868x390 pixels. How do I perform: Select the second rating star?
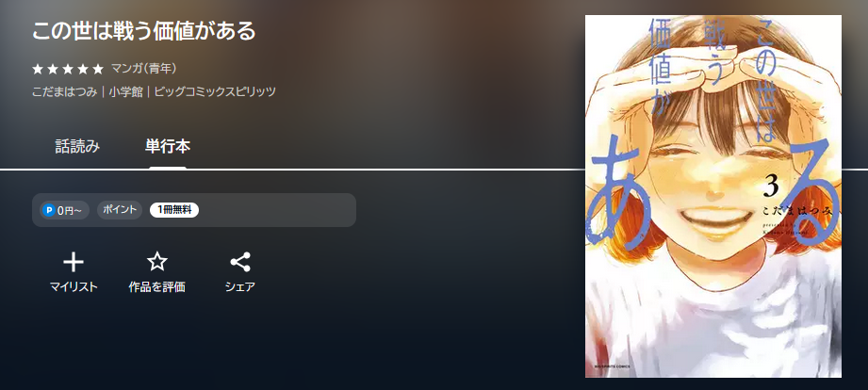(x=53, y=69)
